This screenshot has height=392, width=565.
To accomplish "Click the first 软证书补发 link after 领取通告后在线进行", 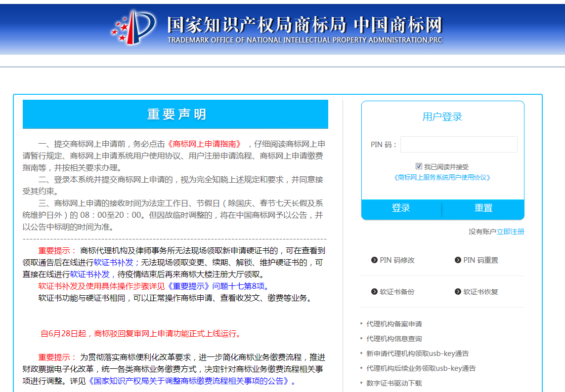I will [x=114, y=263].
